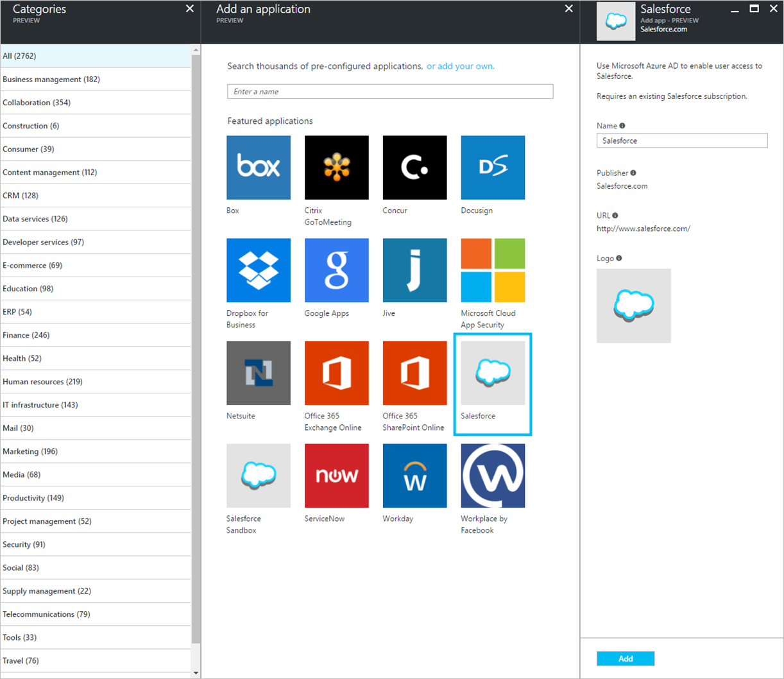784x679 pixels.
Task: Select Dropbox for Business icon
Action: [259, 270]
